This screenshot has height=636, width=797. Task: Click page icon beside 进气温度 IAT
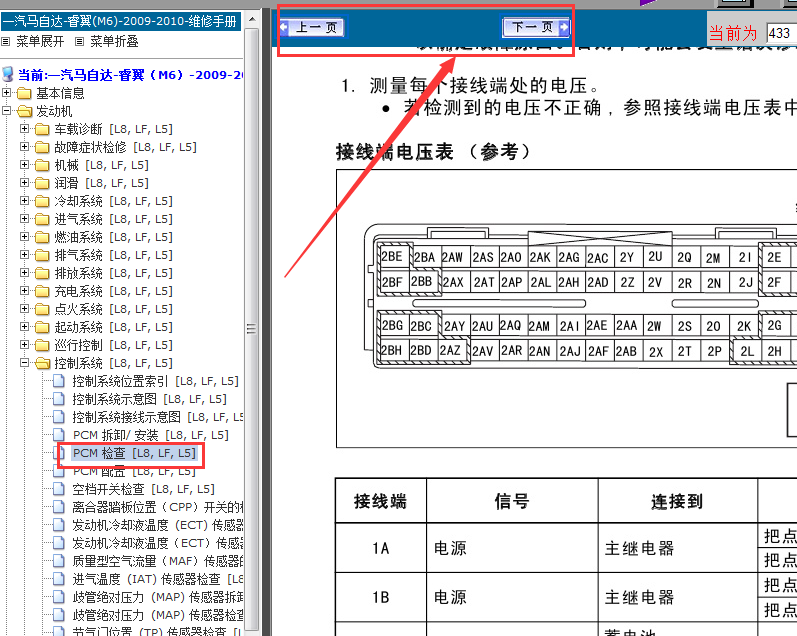point(59,579)
